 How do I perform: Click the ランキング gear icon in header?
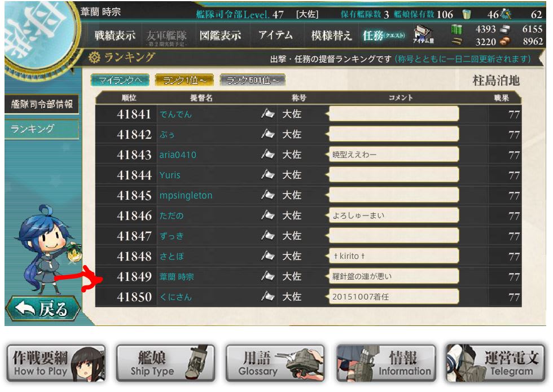[94, 57]
